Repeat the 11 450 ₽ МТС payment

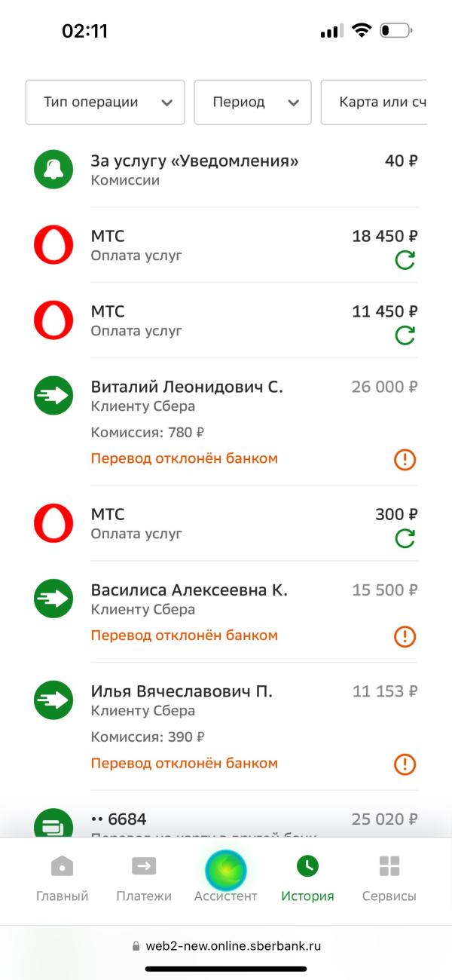[x=405, y=335]
